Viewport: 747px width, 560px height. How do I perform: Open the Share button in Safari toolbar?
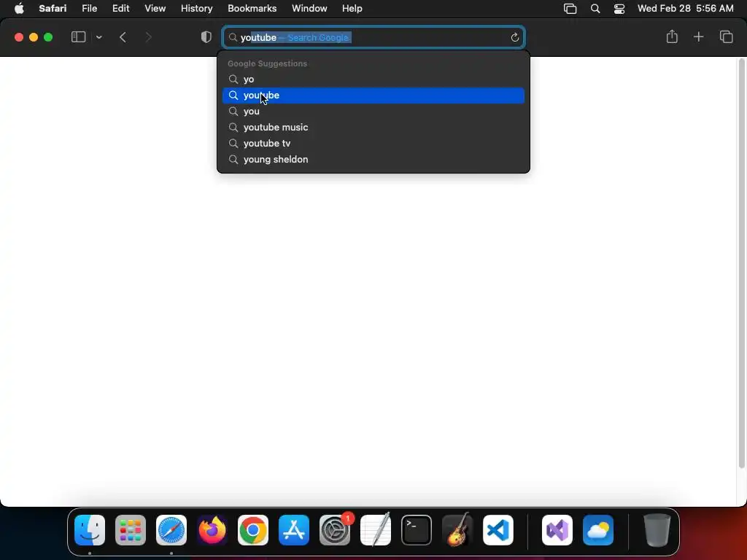(x=672, y=36)
